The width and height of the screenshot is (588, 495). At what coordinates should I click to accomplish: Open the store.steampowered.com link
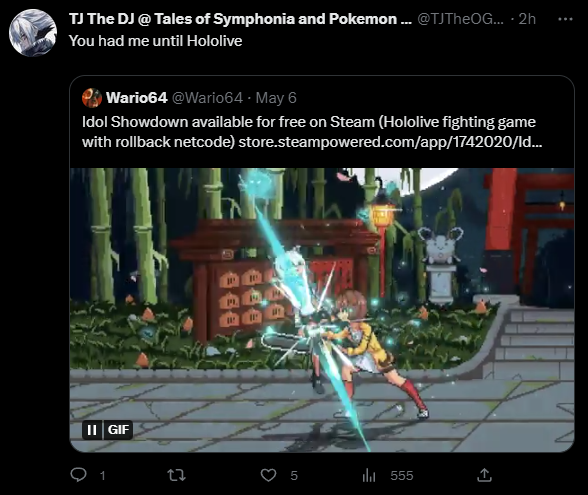390,142
